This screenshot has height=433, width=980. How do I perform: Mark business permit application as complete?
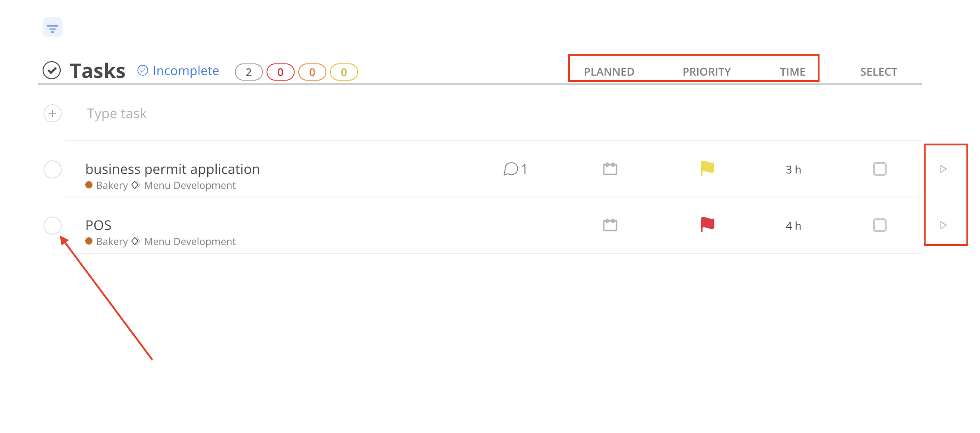[53, 169]
